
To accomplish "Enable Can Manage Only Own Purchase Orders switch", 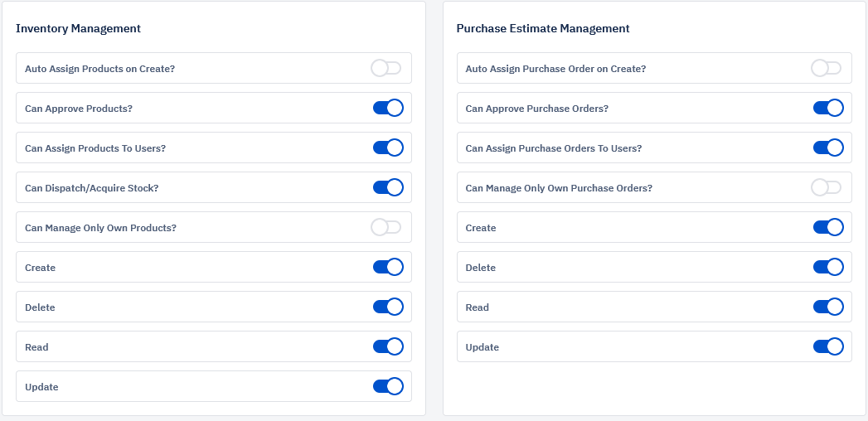I will [827, 187].
